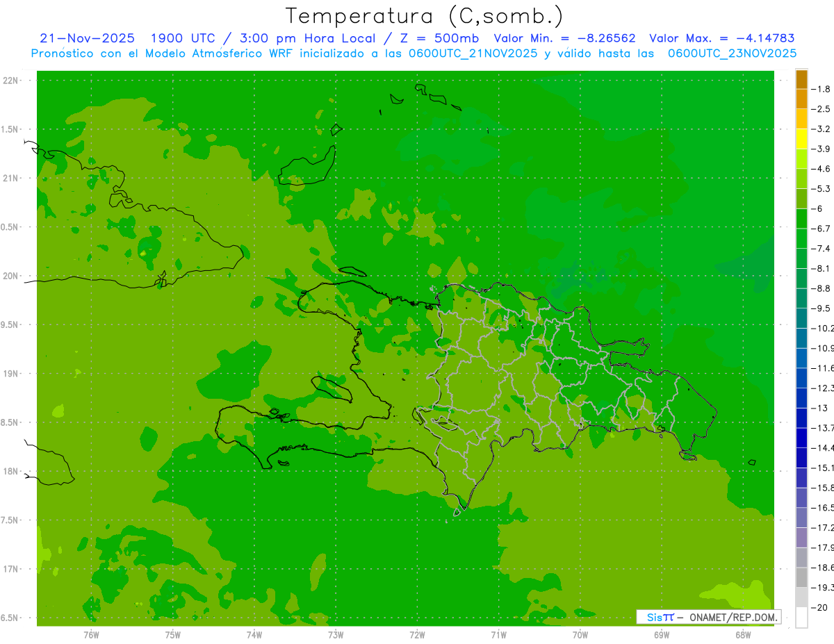Click the 70W longitude label

click(x=580, y=635)
